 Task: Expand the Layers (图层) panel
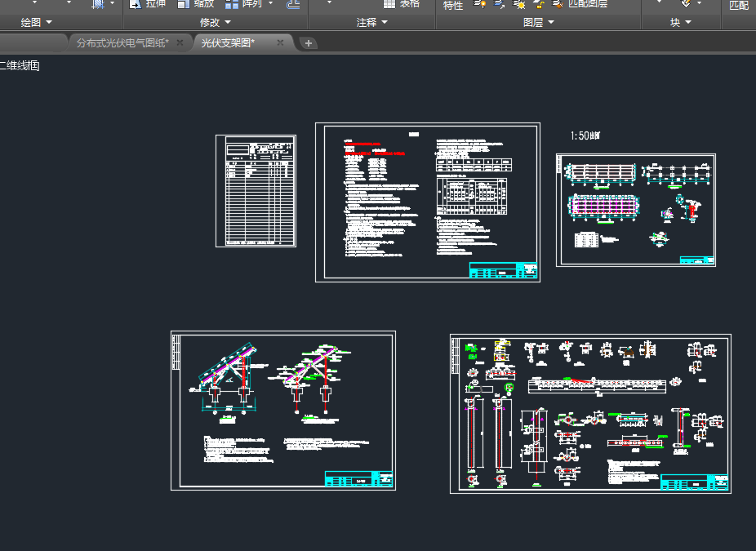(x=539, y=22)
